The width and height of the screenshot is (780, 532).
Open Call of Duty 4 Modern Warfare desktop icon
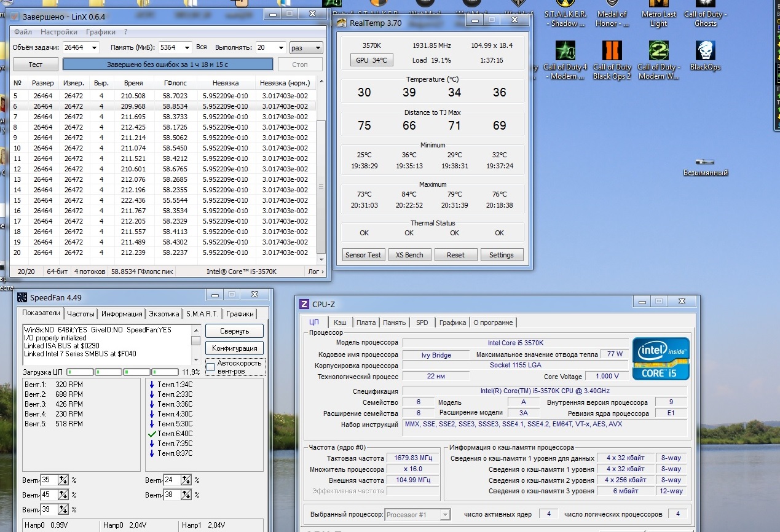click(564, 52)
